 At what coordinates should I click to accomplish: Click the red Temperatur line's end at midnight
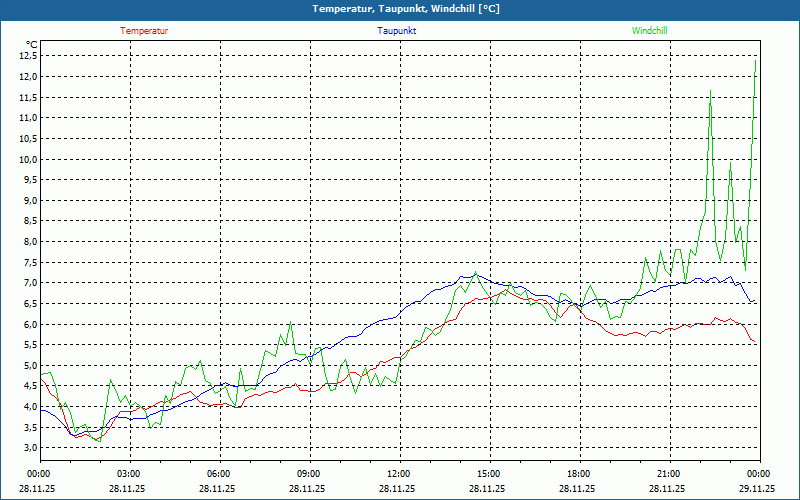[x=755, y=343]
